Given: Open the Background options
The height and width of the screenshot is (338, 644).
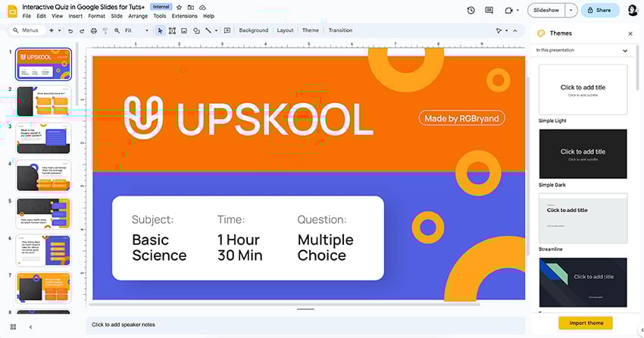Looking at the screenshot, I should 253,30.
